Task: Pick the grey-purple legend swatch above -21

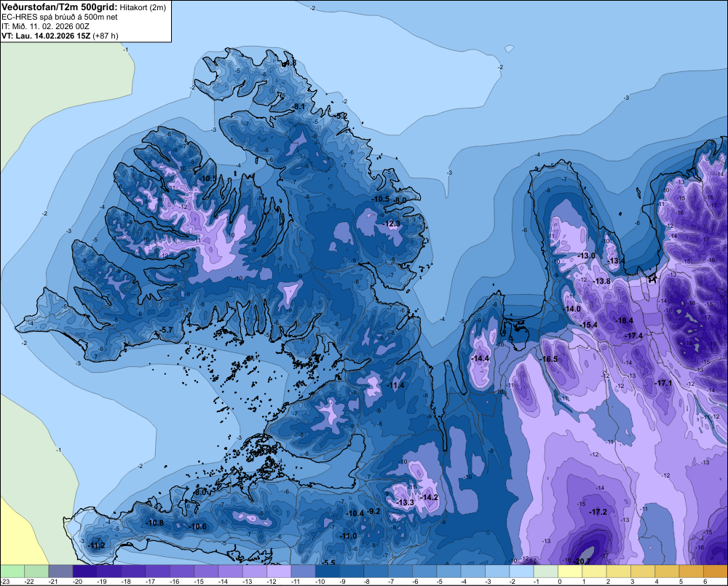Action: 60,571
